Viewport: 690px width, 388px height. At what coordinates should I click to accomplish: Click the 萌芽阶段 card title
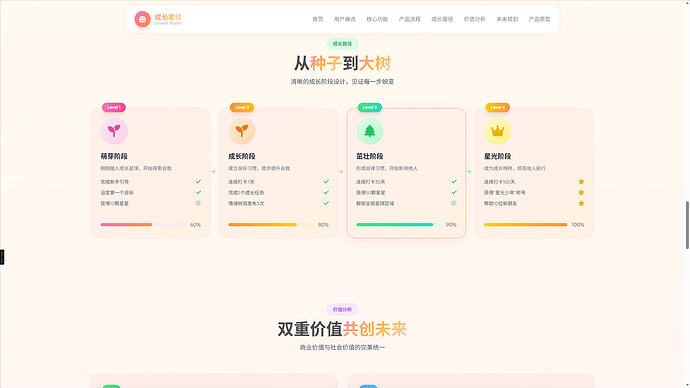tap(114, 156)
